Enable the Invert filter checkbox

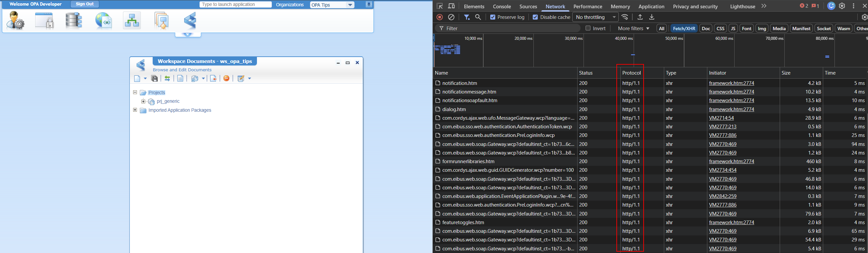tap(588, 28)
